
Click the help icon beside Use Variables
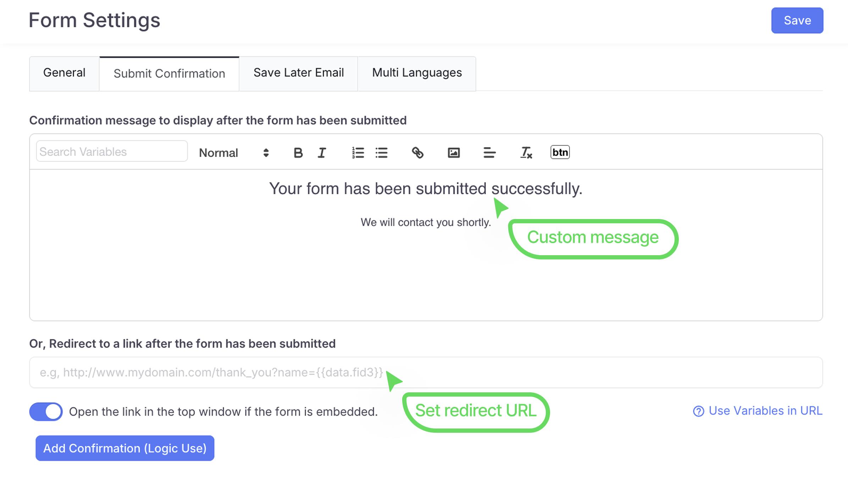[x=698, y=411]
